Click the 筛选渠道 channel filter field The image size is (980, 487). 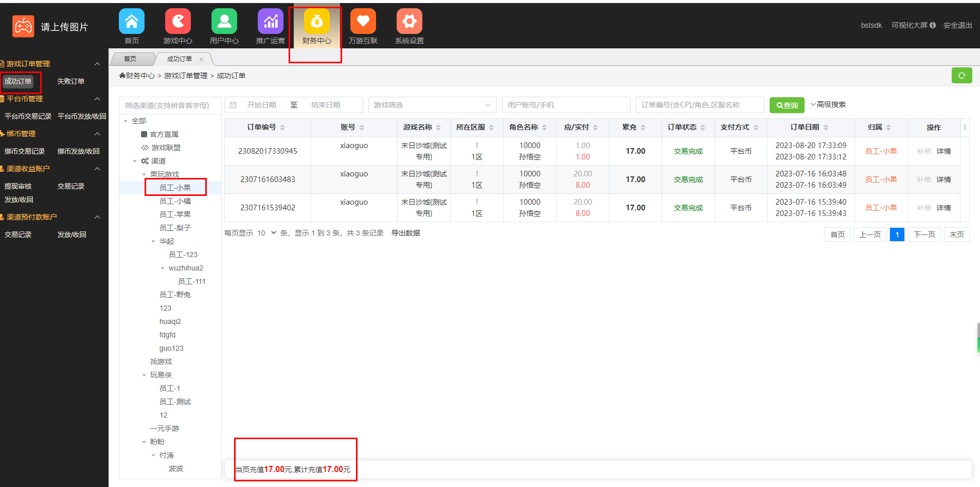point(170,105)
